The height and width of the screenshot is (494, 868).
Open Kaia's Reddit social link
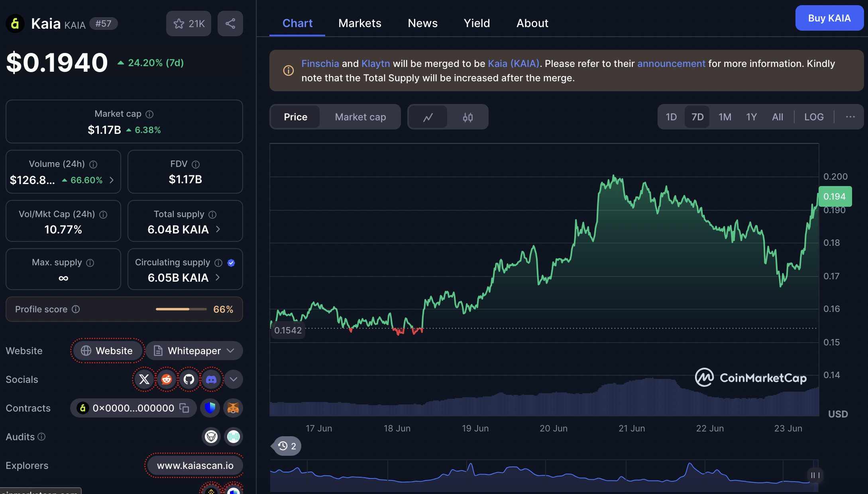[167, 379]
